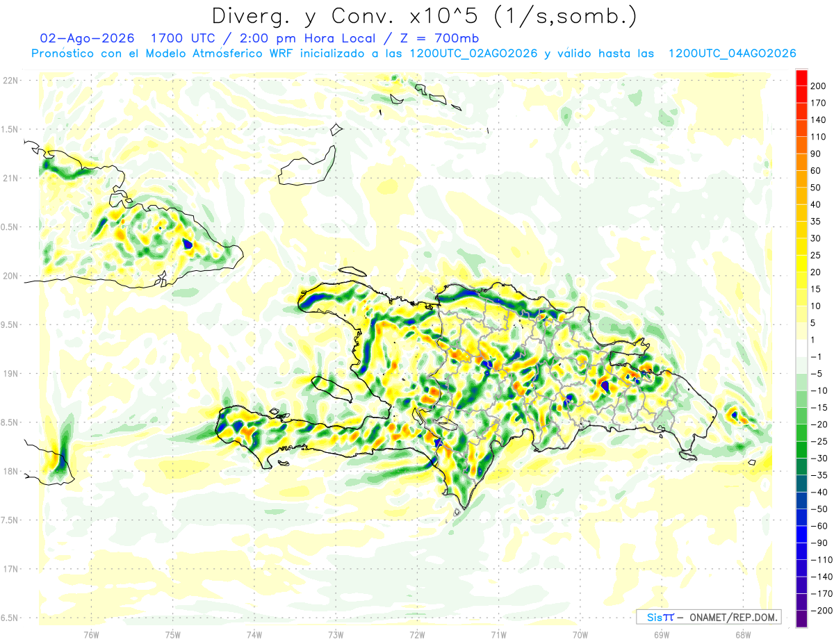Click the '71W' longitude axis label
Screen dimensions: 834x644
(498, 634)
